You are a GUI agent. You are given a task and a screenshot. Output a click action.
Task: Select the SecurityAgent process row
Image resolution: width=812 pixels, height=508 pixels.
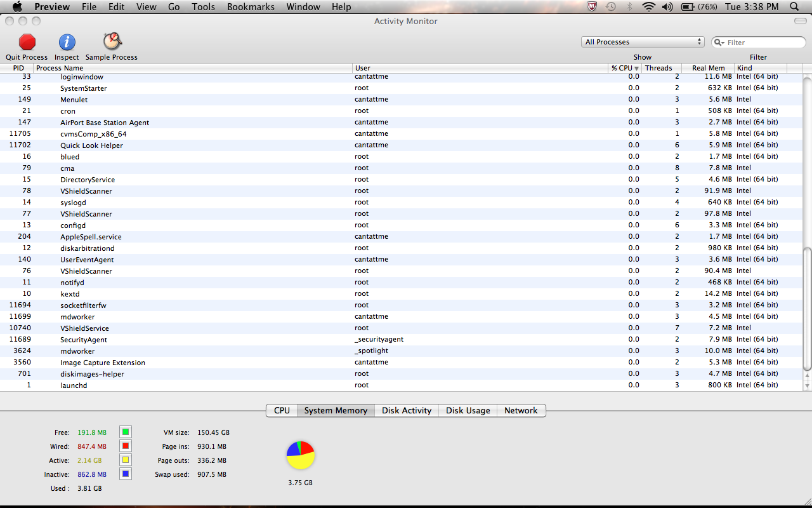click(x=402, y=340)
